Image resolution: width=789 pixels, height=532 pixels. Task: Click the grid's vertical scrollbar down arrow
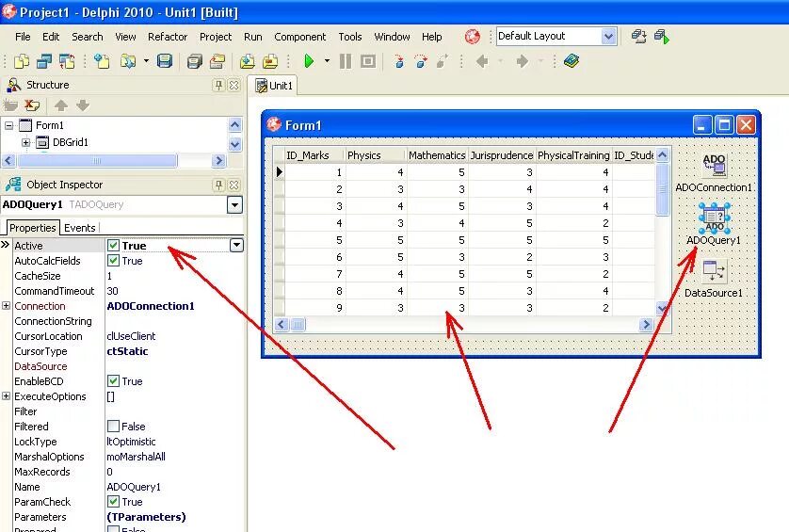point(662,308)
